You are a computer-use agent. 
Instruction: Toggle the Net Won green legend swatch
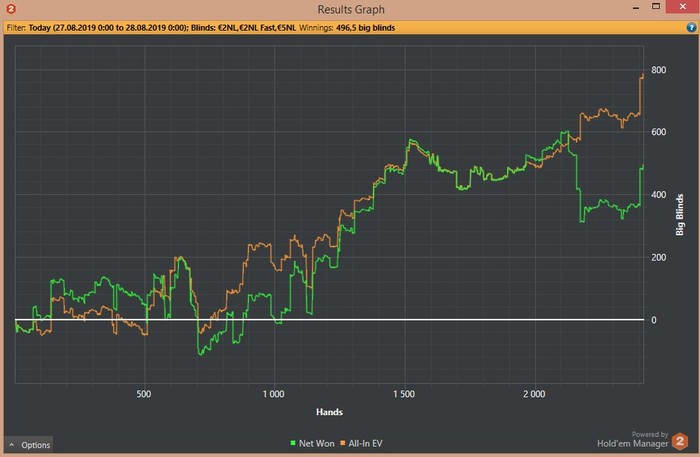[293, 443]
